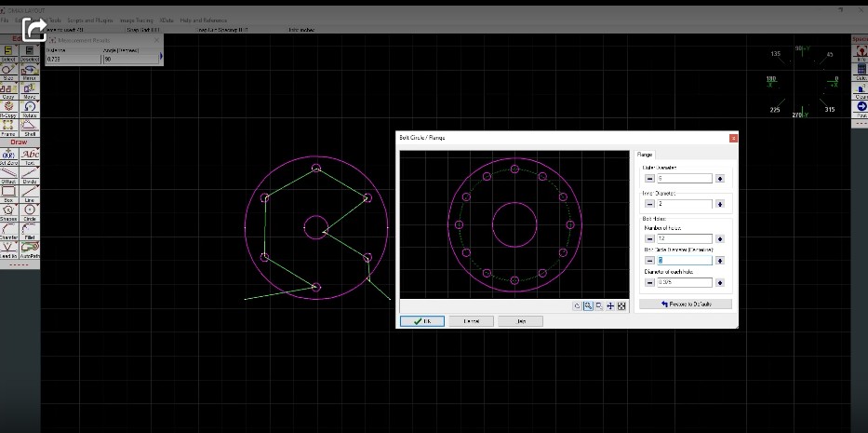Decrease Inner Diameter with minus button
The width and height of the screenshot is (868, 433).
pos(650,204)
